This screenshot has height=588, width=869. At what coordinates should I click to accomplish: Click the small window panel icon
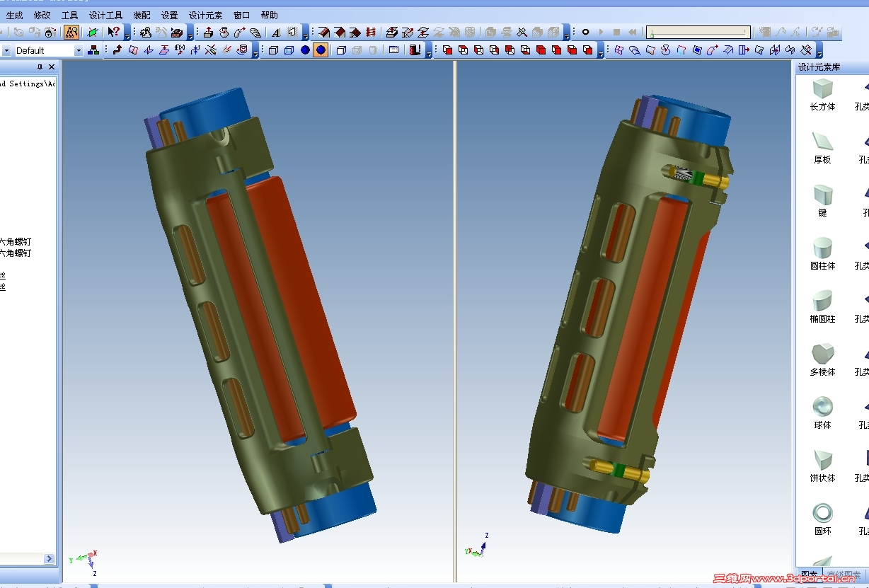tap(394, 50)
